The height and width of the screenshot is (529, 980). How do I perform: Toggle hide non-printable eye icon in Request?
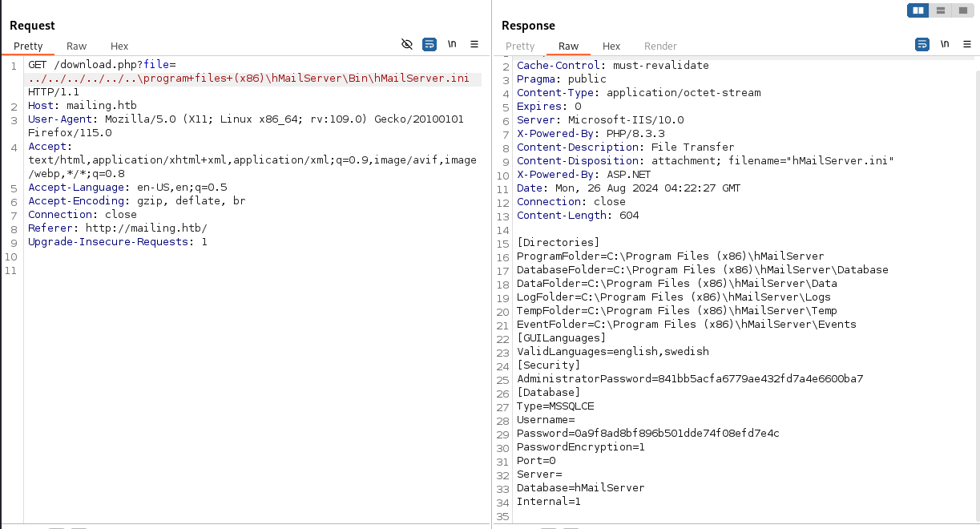407,44
